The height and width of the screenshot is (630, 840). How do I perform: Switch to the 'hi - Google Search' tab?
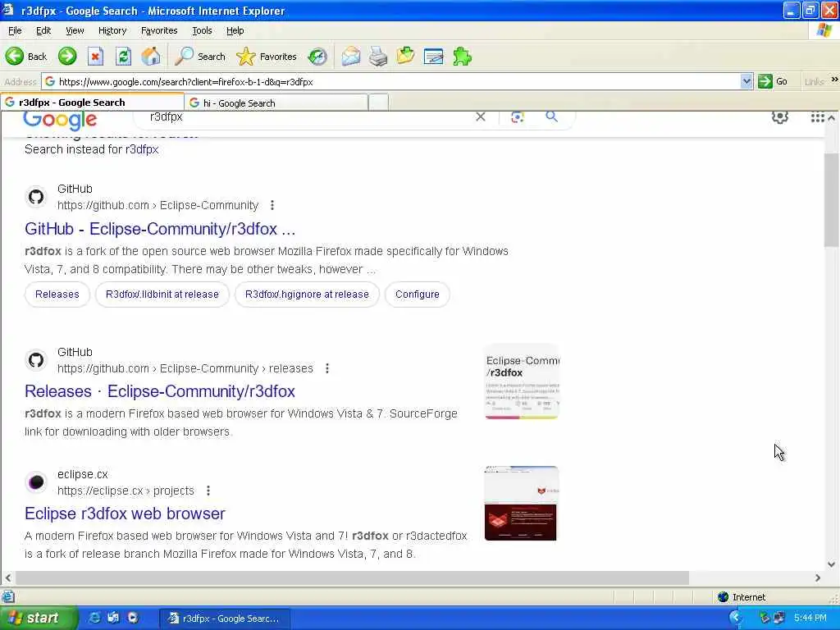click(x=276, y=103)
